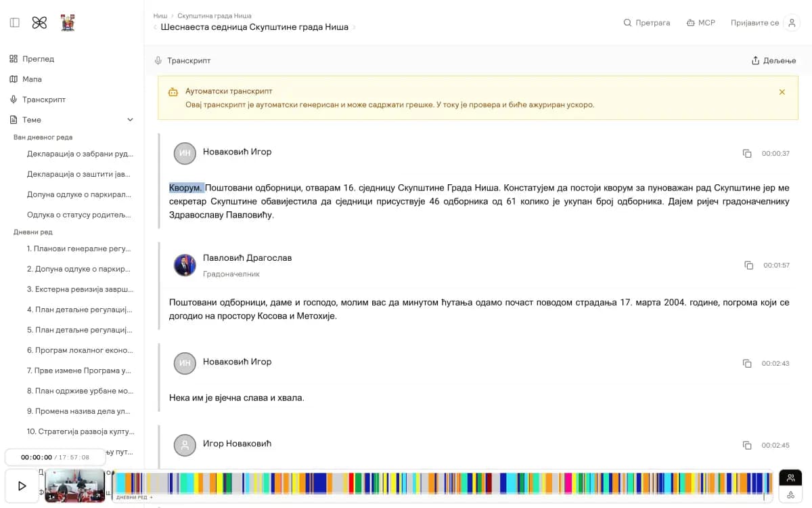Click the microphone icon beside the Транскрипт heading
Viewport: 812px width, 508px height.
[x=158, y=60]
